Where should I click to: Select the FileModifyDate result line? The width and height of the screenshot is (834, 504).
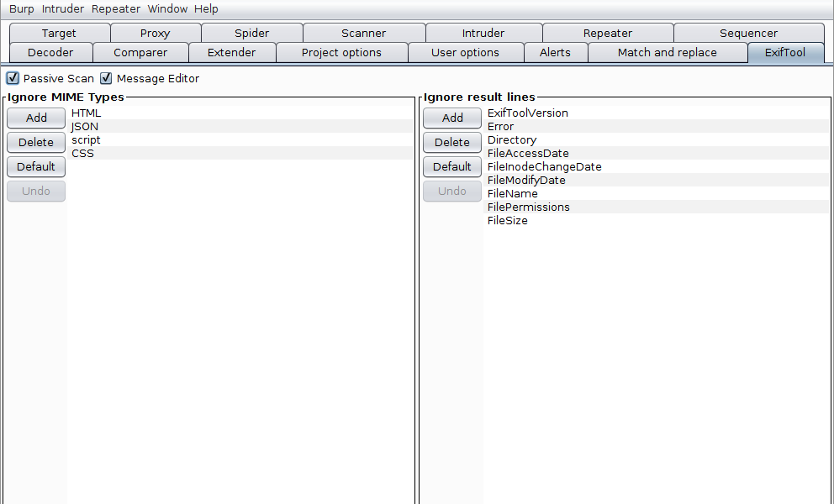pos(657,181)
